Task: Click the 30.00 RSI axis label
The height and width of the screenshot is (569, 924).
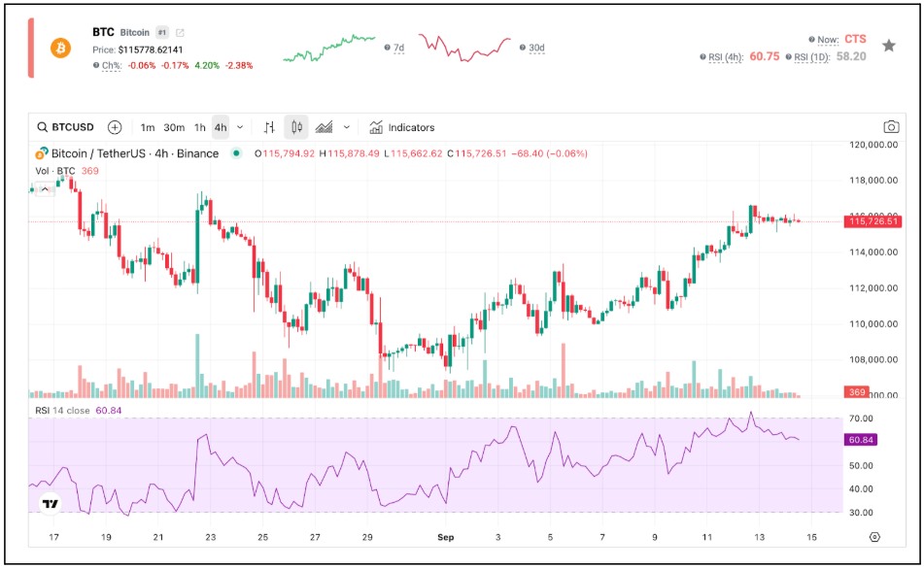Action: pyautogui.click(x=860, y=513)
